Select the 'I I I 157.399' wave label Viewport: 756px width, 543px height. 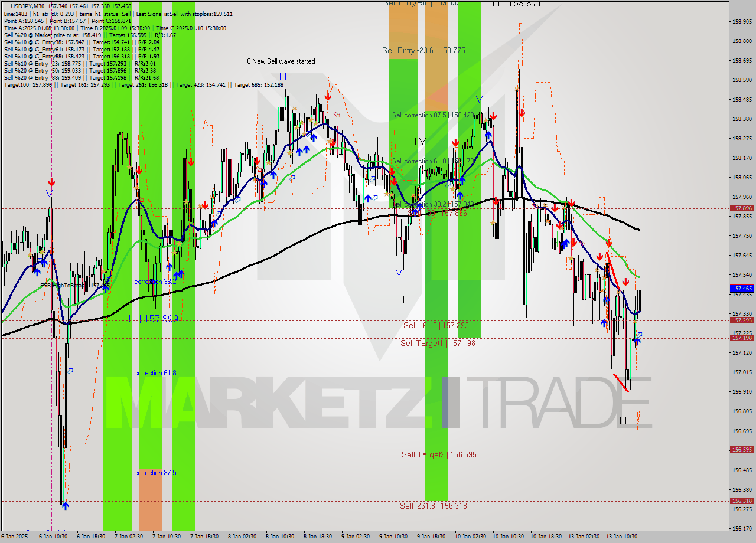[x=154, y=319]
